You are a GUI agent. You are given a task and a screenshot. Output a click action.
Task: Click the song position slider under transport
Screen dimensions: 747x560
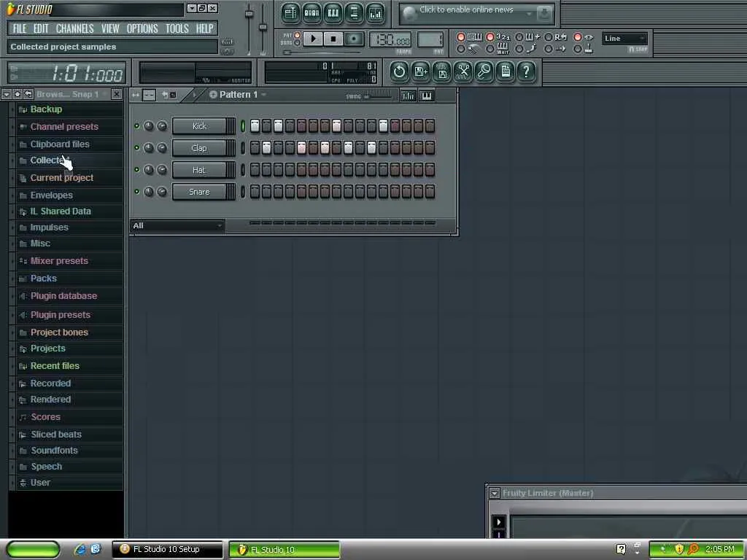tap(322, 52)
